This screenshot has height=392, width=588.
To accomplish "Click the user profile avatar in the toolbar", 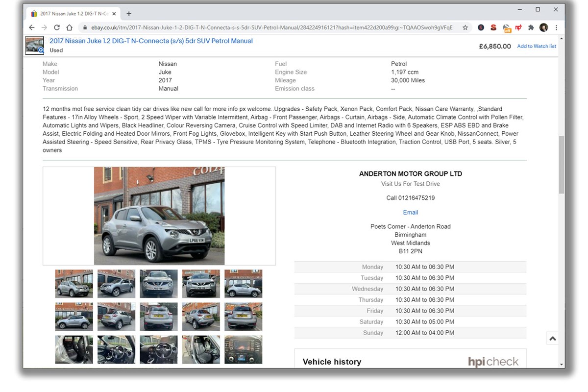I will (543, 27).
